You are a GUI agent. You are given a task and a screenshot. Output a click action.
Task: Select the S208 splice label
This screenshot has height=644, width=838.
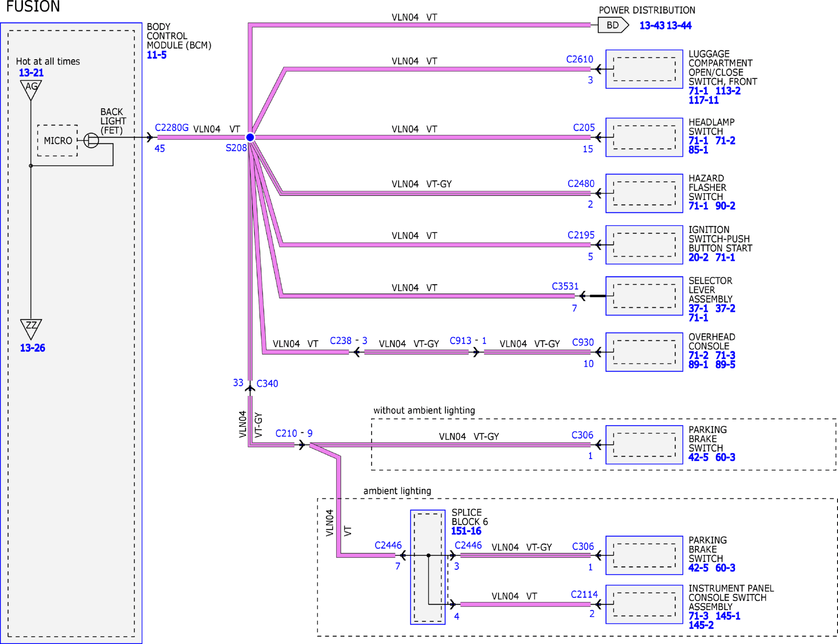tap(236, 148)
